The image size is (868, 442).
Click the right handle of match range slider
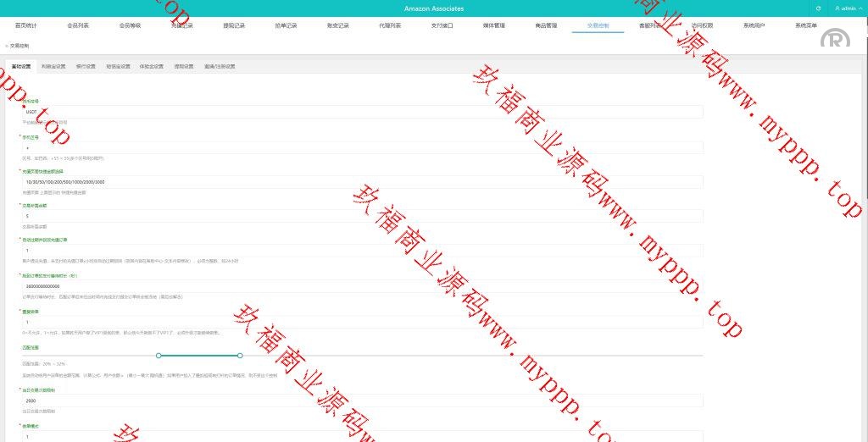240,355
